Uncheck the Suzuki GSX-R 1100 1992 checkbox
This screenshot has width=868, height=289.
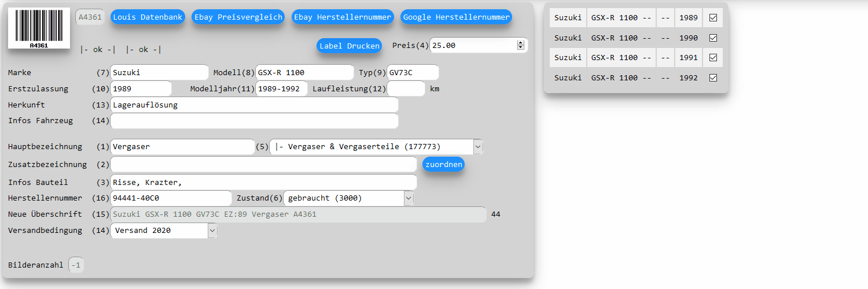[713, 77]
